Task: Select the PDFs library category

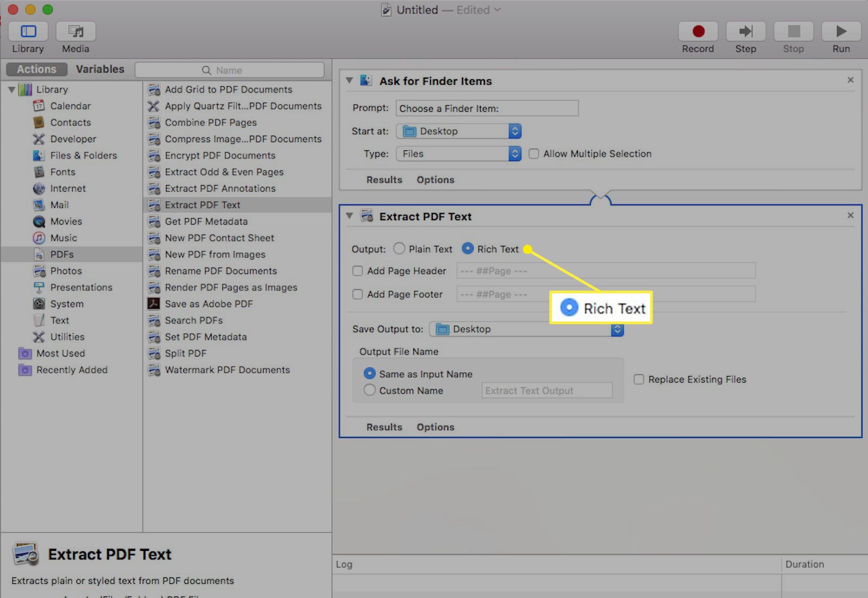Action: (x=72, y=255)
